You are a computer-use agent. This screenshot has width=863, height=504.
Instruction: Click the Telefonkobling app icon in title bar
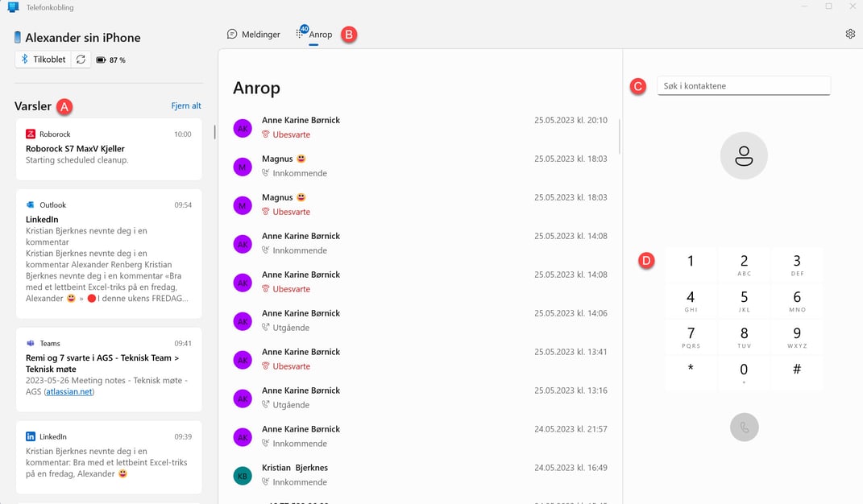click(13, 6)
